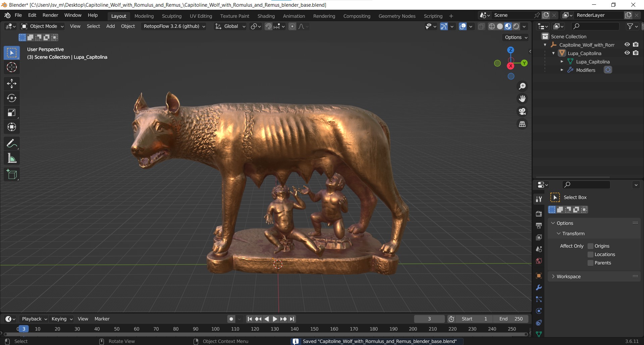Screen dimensions: 644x345
Task: Jump to the timeline start frame
Action: click(250, 319)
